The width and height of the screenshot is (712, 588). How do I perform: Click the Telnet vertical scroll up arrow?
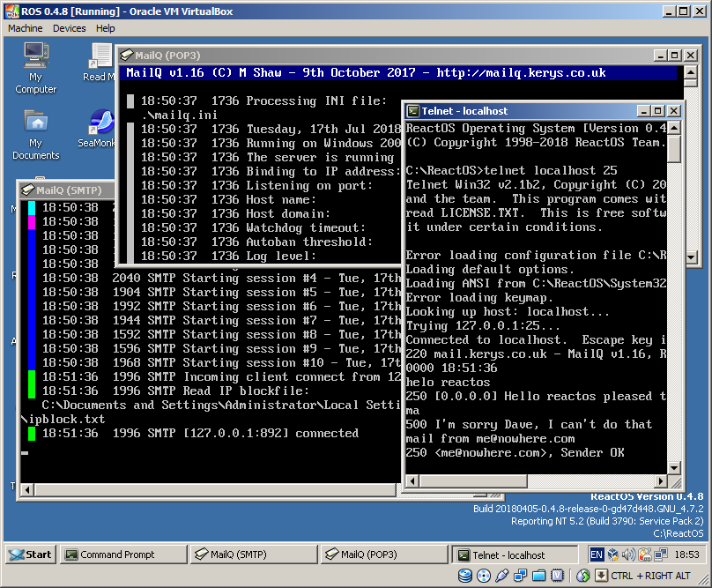(x=674, y=128)
